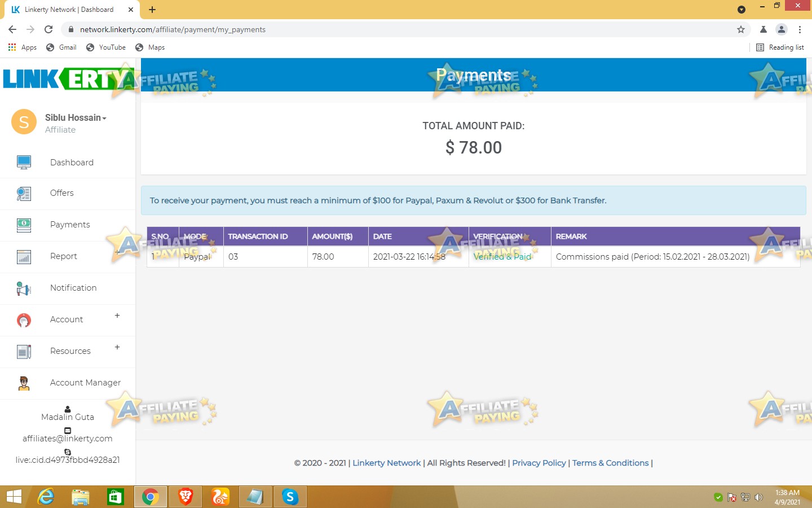Open Skype from the taskbar
Viewport: 812px width, 508px height.
click(290, 497)
